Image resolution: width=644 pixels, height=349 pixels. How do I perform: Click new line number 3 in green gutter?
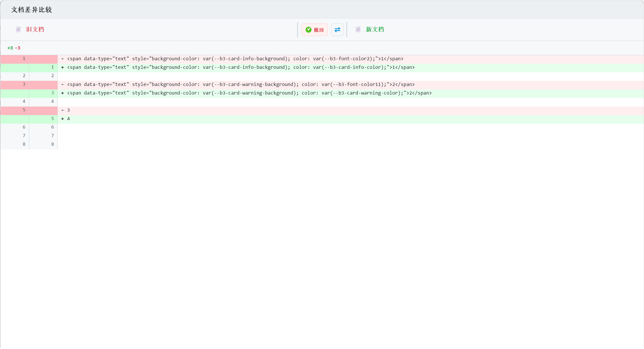click(x=53, y=93)
